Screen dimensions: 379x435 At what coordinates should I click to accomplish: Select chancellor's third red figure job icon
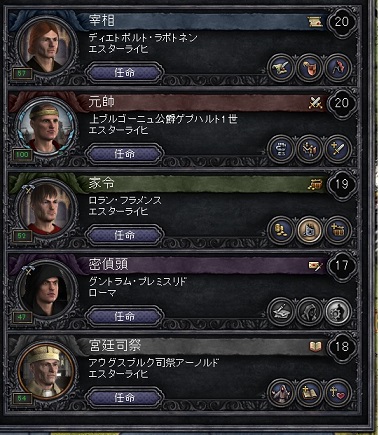click(338, 68)
